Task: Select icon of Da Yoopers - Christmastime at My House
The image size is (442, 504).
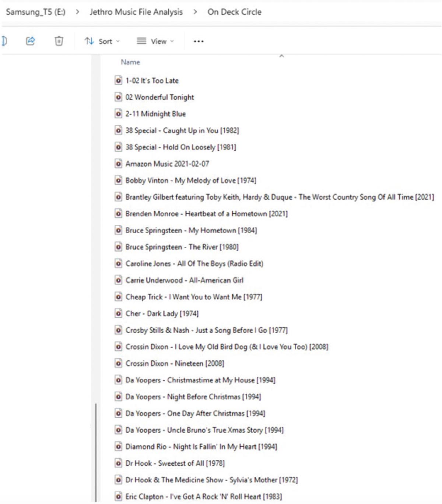Action: coord(118,380)
